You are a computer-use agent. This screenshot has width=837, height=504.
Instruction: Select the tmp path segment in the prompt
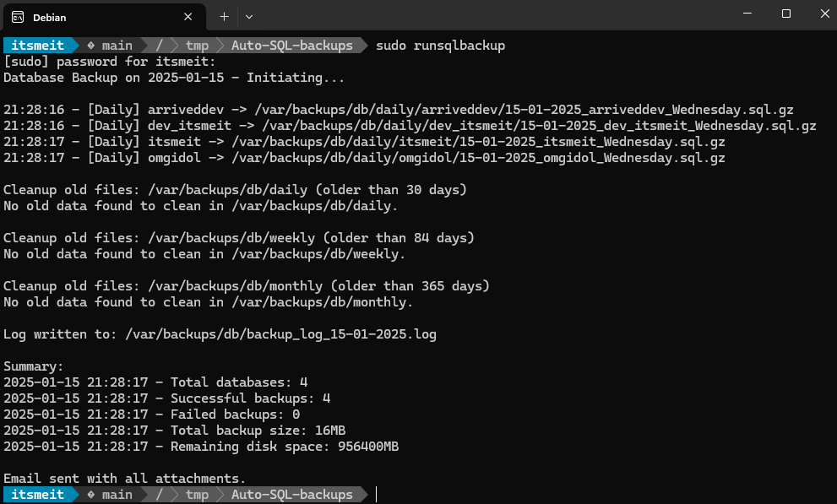coord(195,45)
